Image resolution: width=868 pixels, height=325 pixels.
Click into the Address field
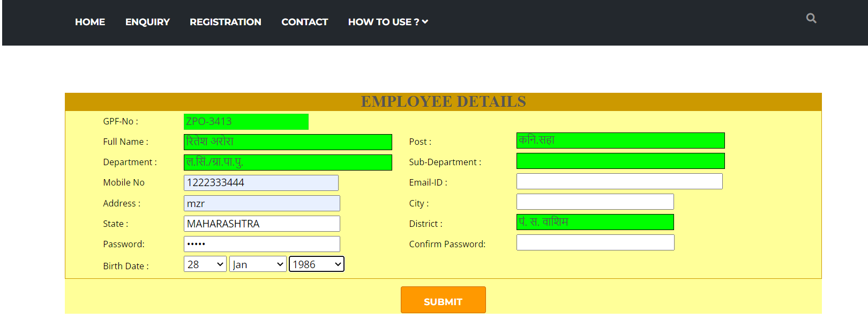(261, 203)
